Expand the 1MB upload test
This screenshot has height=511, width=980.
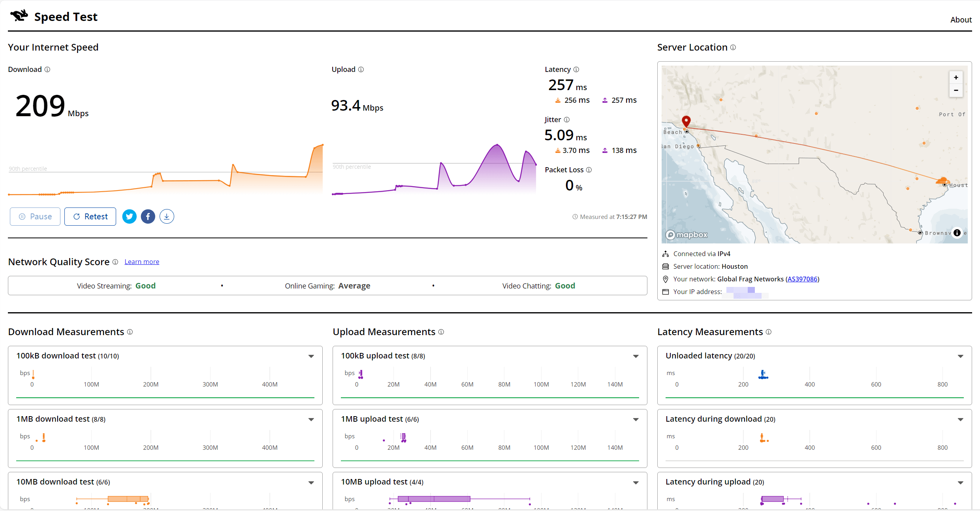coord(636,420)
